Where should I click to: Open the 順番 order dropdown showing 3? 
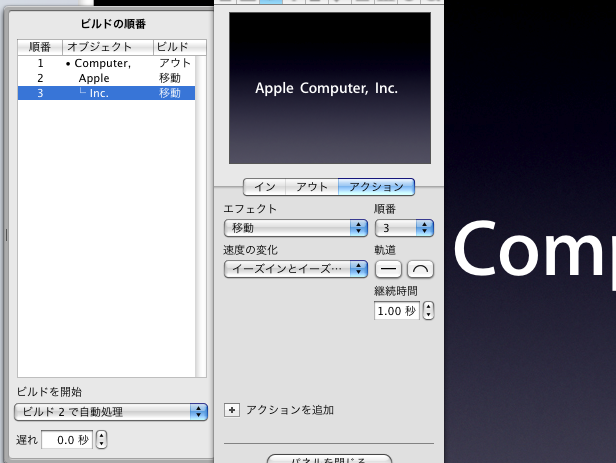404,228
